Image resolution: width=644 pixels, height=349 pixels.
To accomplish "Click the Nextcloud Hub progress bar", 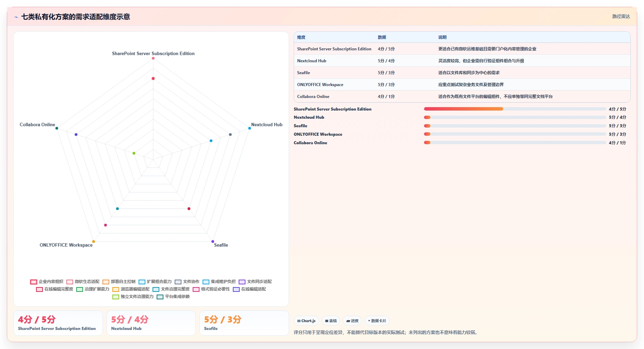I will [515, 117].
